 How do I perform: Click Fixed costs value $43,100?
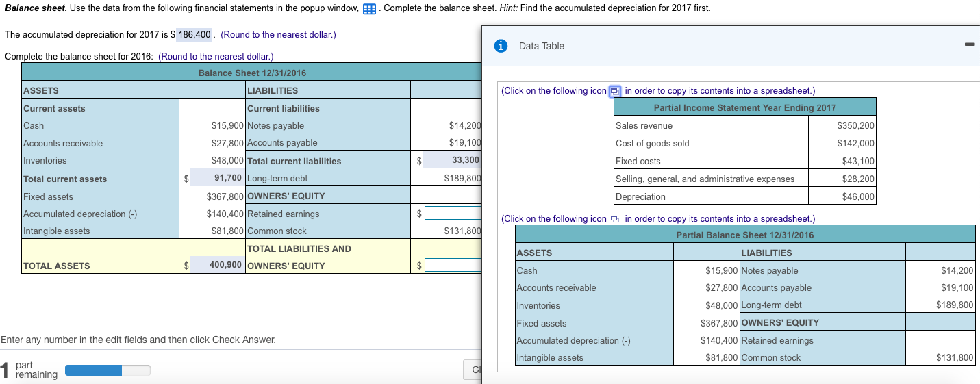pos(858,161)
